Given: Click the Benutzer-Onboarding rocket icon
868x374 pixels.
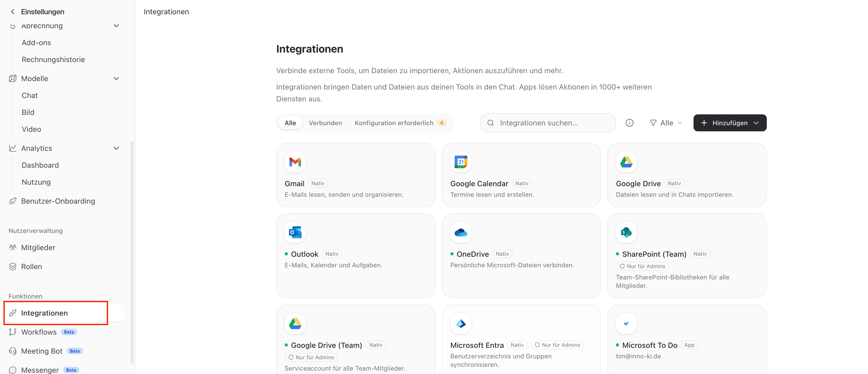Looking at the screenshot, I should 12,201.
